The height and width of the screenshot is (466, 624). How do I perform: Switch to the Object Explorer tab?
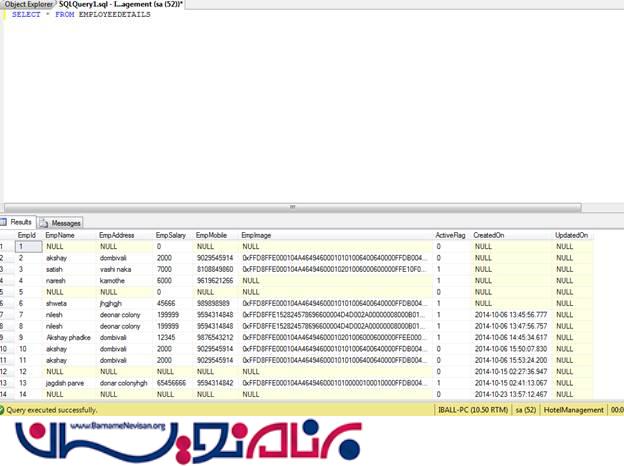click(28, 5)
